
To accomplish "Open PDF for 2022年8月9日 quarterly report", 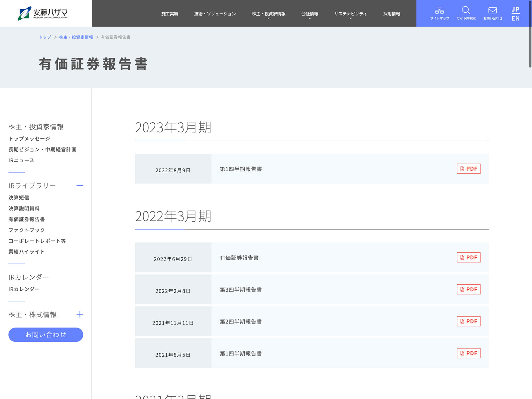I will tap(468, 169).
